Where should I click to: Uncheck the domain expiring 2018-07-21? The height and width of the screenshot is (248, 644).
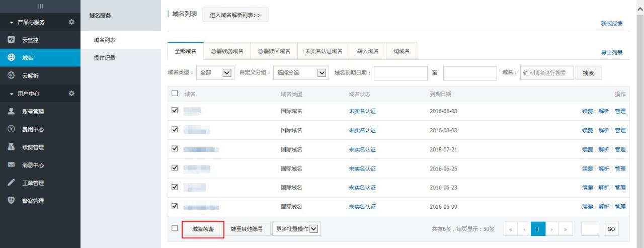click(175, 148)
